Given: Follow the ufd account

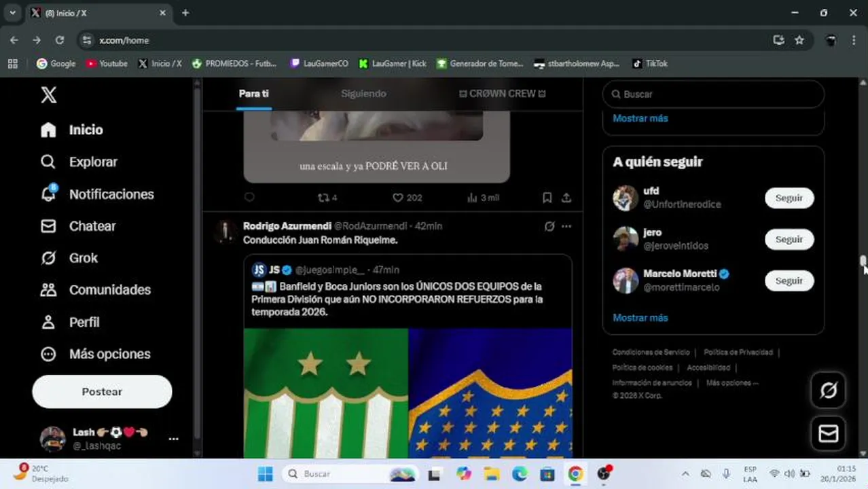Looking at the screenshot, I should point(789,198).
